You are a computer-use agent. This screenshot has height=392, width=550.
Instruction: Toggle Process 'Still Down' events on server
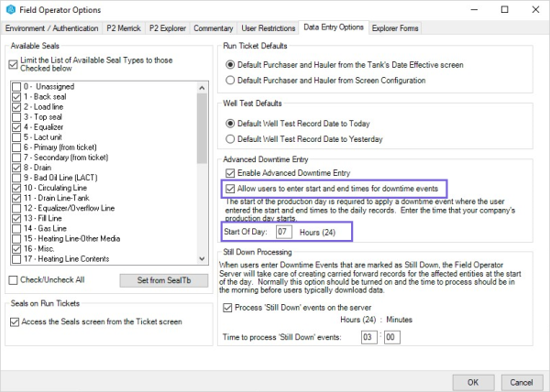pyautogui.click(x=229, y=307)
